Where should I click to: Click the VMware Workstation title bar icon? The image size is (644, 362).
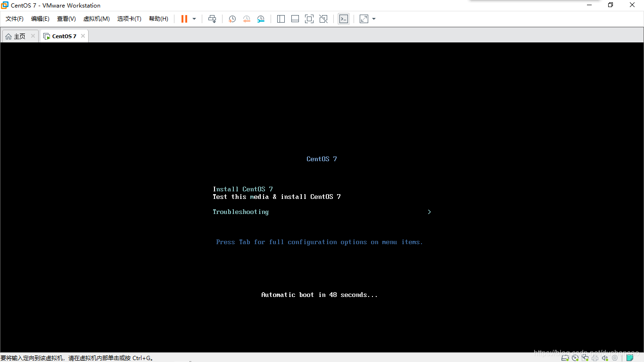(5, 5)
